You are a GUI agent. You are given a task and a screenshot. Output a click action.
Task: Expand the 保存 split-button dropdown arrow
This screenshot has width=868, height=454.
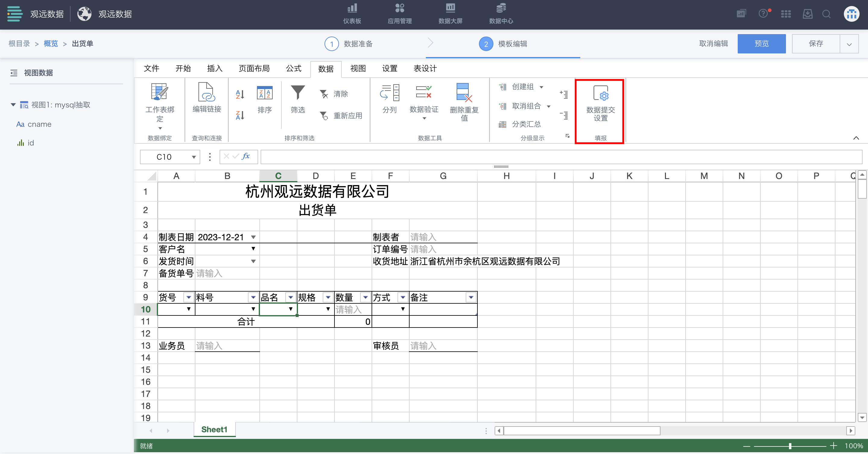click(849, 44)
